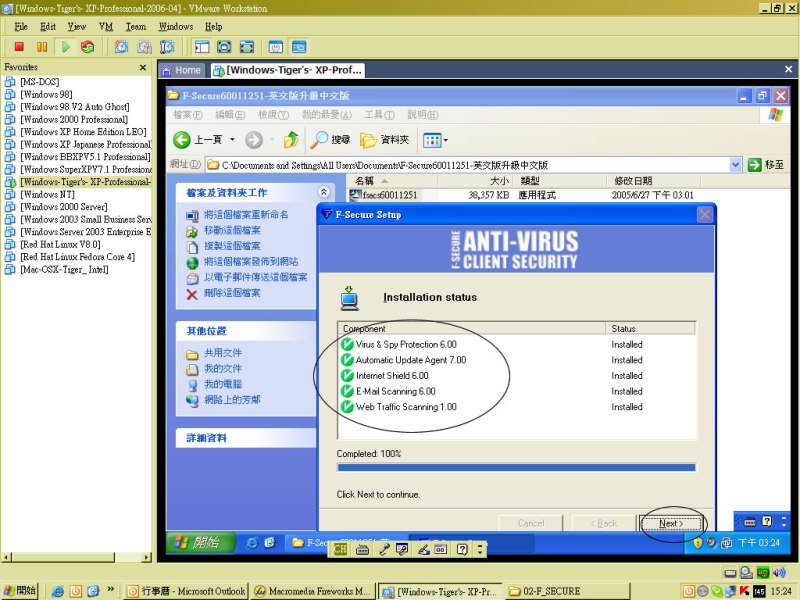The width and height of the screenshot is (800, 600).
Task: Open the Microsoft Outlook taskbar item
Action: (186, 591)
